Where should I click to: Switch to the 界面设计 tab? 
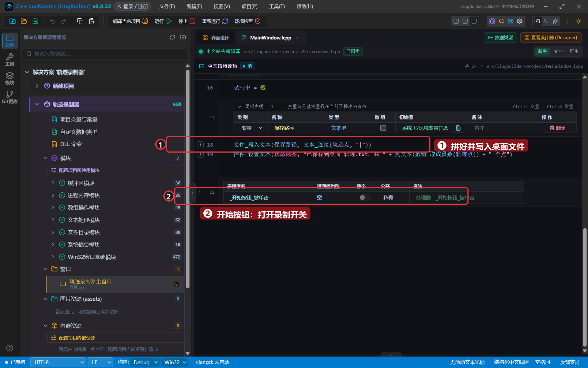click(216, 38)
